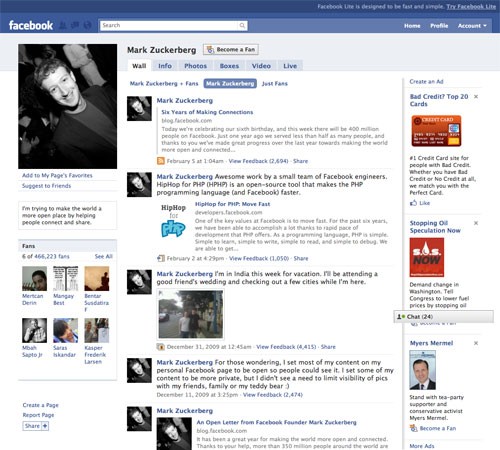The image size is (500, 450).
Task: Select the Mark Zuckerberg wall filter
Action: (x=230, y=83)
